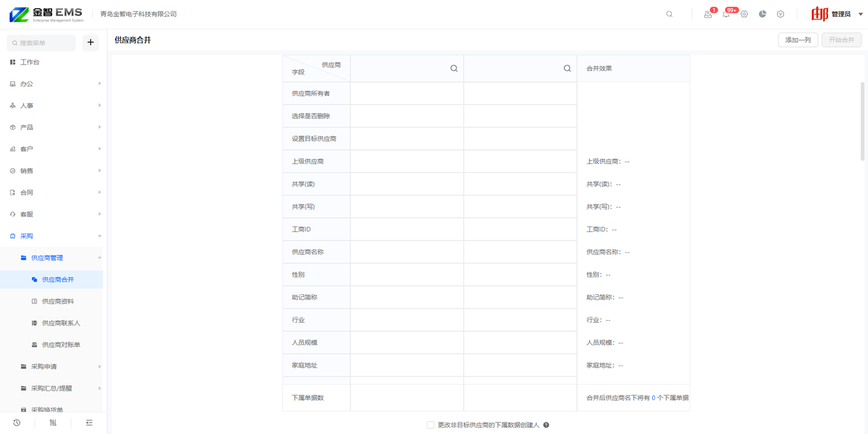The height and width of the screenshot is (434, 868).
Task: Collapse the 供应商管理 folder arrow
Action: tap(100, 258)
